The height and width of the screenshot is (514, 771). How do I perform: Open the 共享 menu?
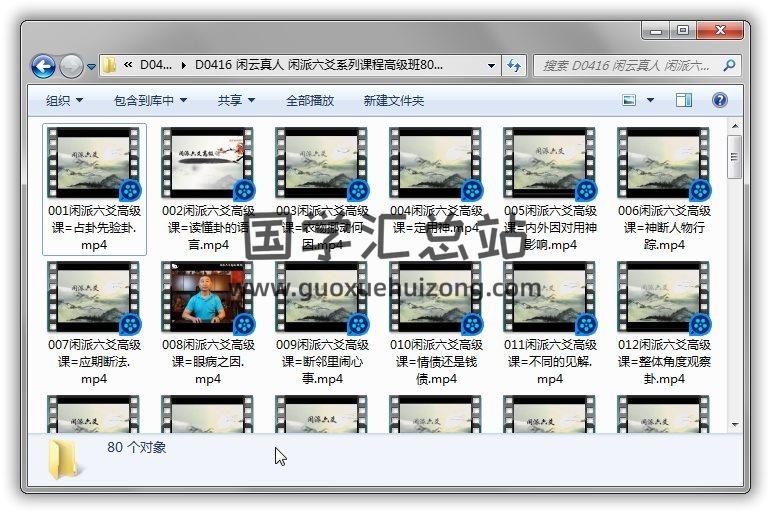click(236, 101)
